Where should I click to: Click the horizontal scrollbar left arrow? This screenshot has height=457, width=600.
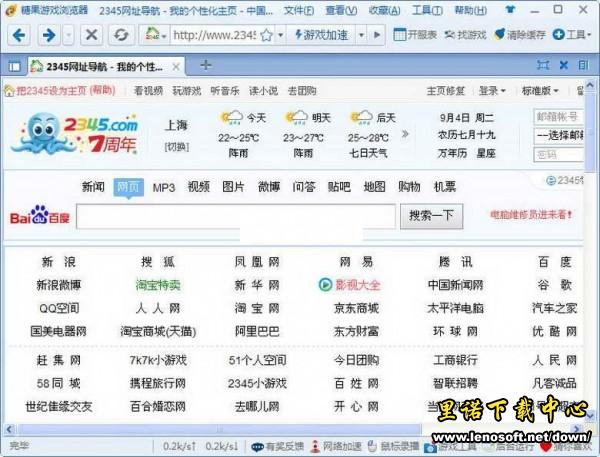(9, 429)
